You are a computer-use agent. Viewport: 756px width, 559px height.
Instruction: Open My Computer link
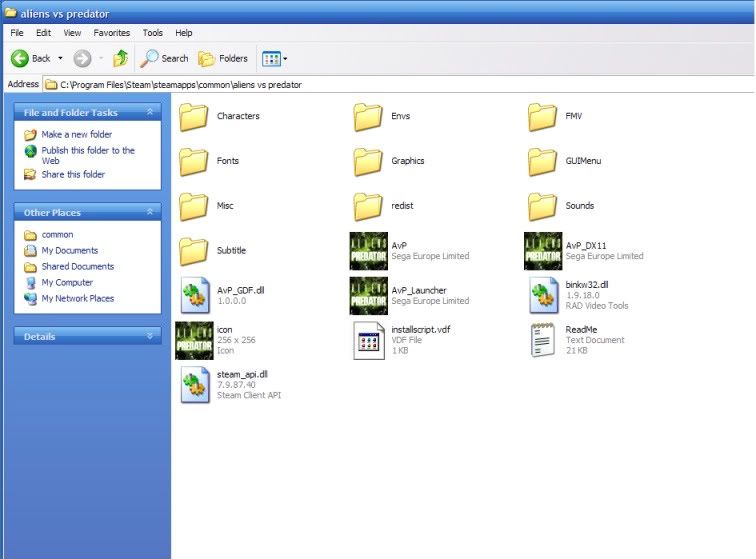[x=67, y=283]
